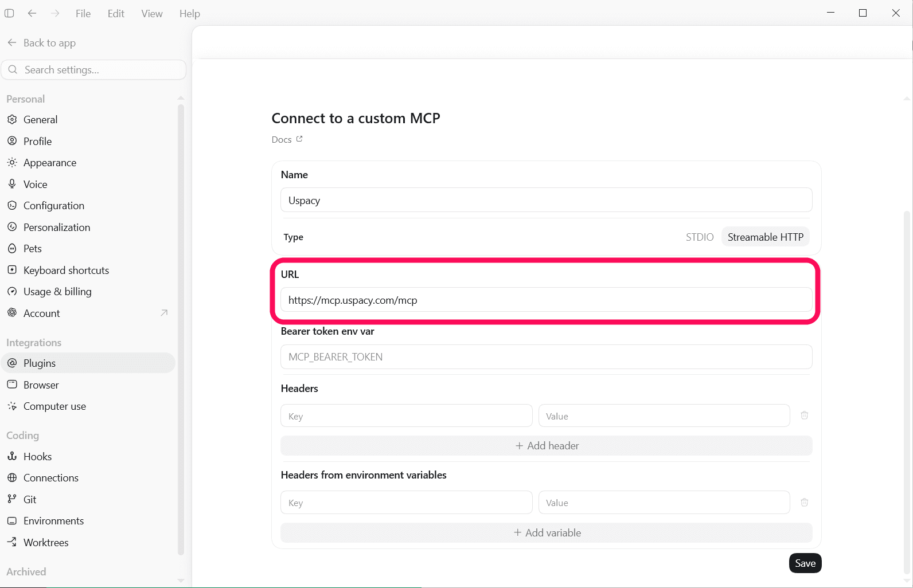Click the Pets icon

12,248
